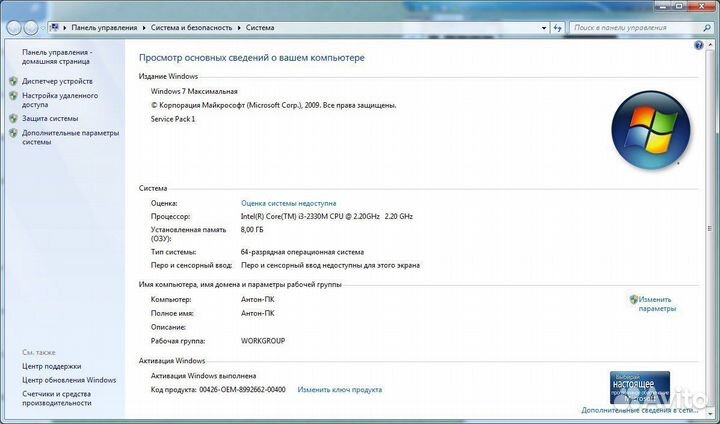720x424 pixels.
Task: Click Изменить параметры link
Action: 657,304
